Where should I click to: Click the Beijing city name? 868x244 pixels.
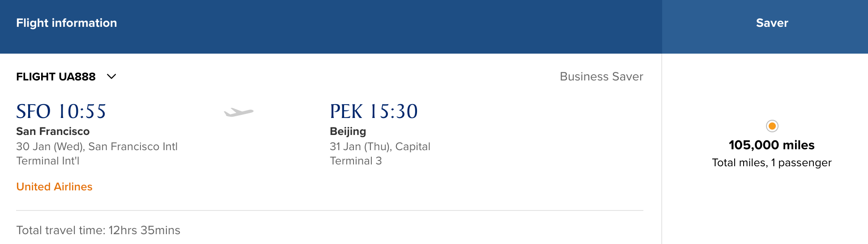point(348,131)
